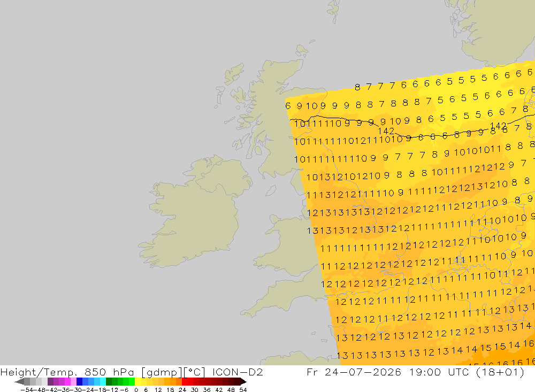
Task: Click the '-54' label on the color scale
Action: tap(27, 390)
